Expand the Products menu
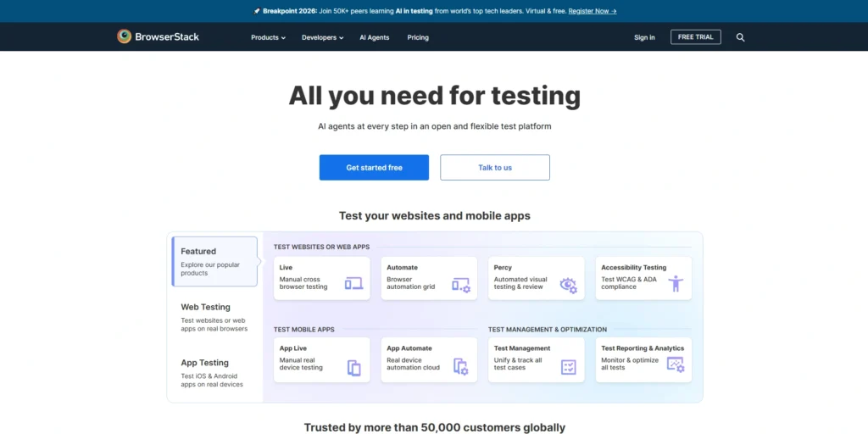Screen dimensions: 868x434 (268, 37)
